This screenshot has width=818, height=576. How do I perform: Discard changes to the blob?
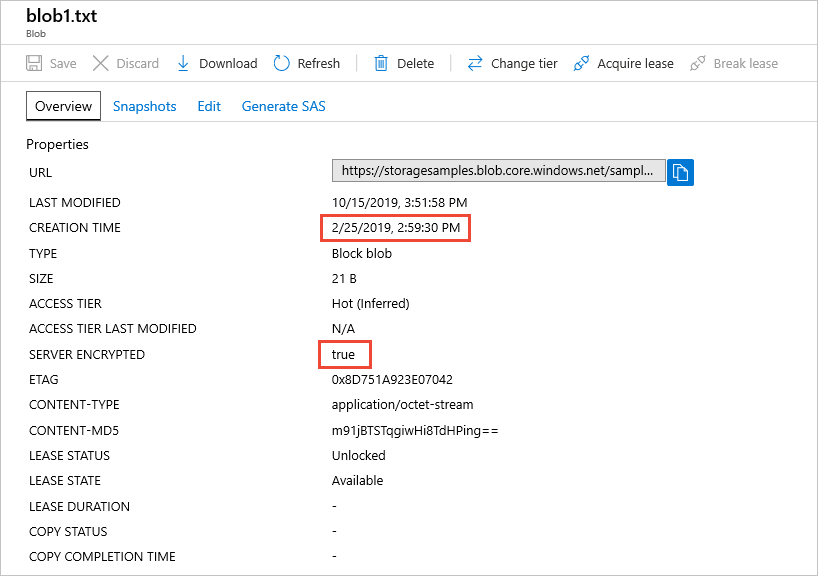[x=125, y=63]
